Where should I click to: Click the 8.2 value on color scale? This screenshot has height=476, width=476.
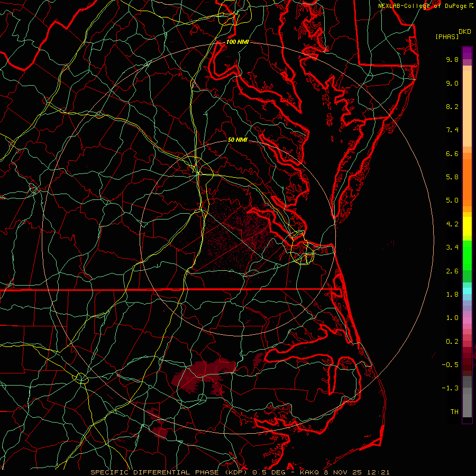coord(452,106)
